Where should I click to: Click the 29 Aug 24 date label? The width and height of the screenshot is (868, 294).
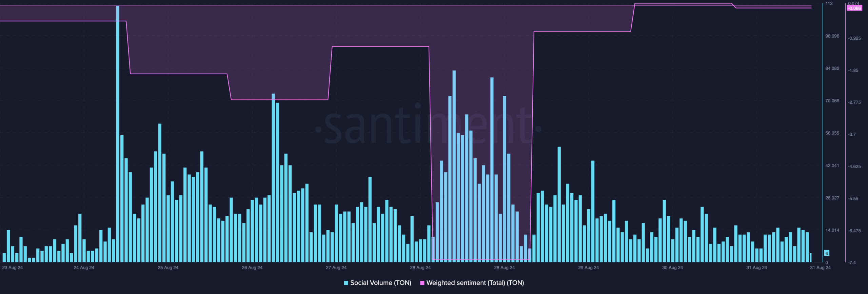pyautogui.click(x=589, y=268)
